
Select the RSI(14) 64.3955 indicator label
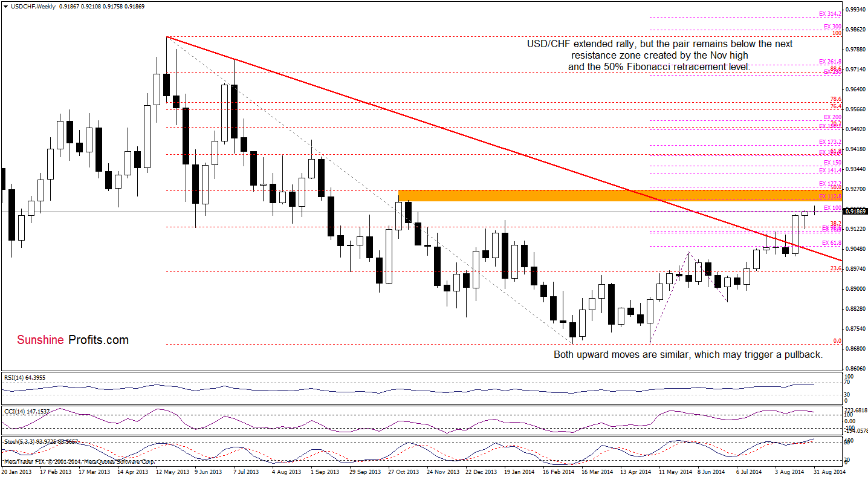point(25,377)
